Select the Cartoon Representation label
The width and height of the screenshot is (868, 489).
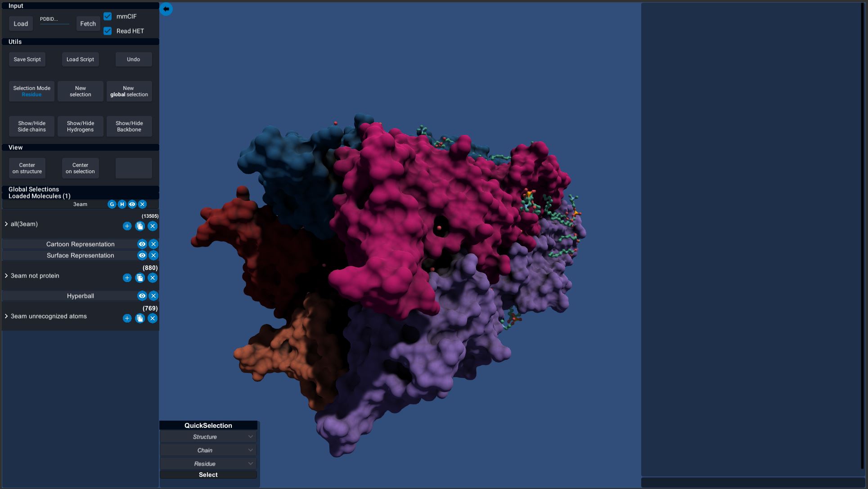click(x=81, y=244)
